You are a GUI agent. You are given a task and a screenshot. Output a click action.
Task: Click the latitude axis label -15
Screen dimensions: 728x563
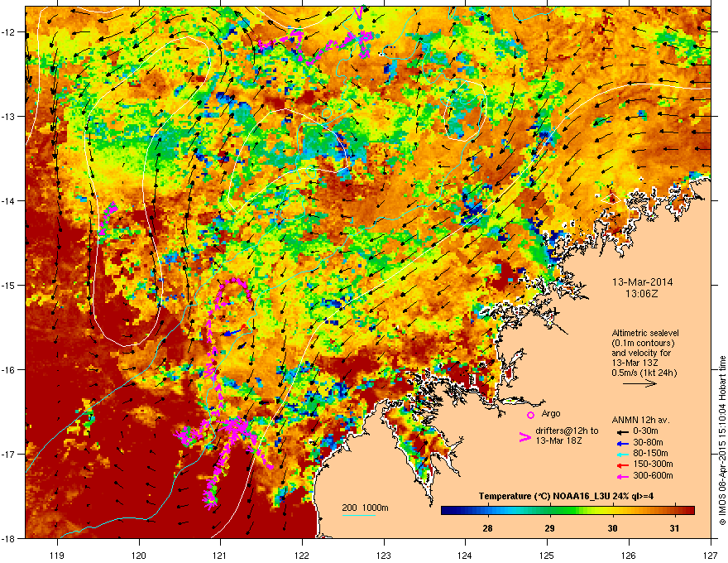click(x=9, y=285)
